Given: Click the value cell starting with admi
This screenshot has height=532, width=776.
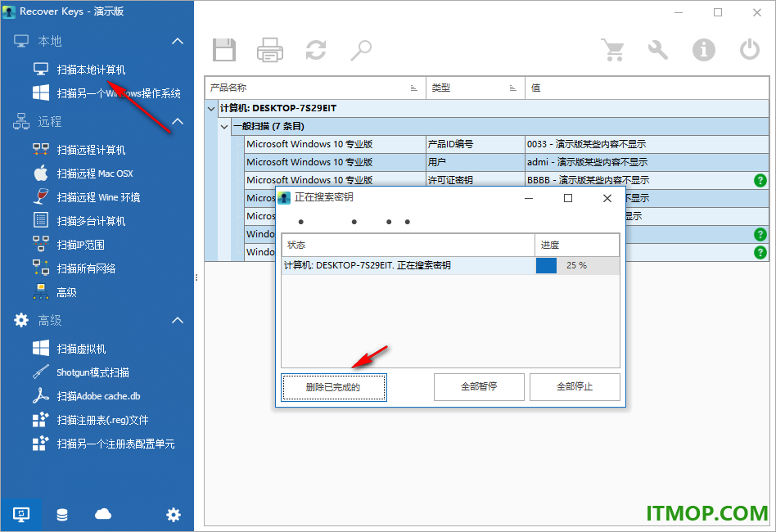Looking at the screenshot, I should pos(647,162).
